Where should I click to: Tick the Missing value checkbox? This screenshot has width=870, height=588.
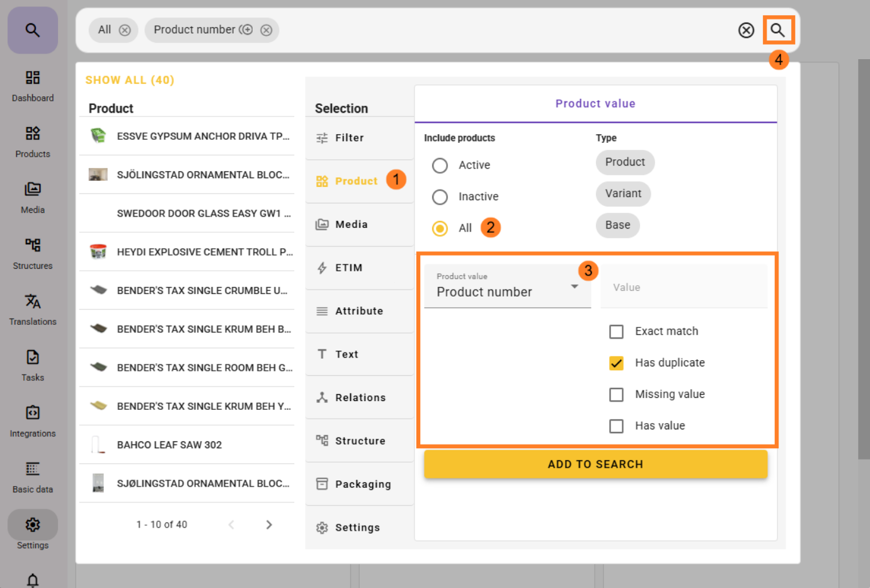(x=616, y=395)
